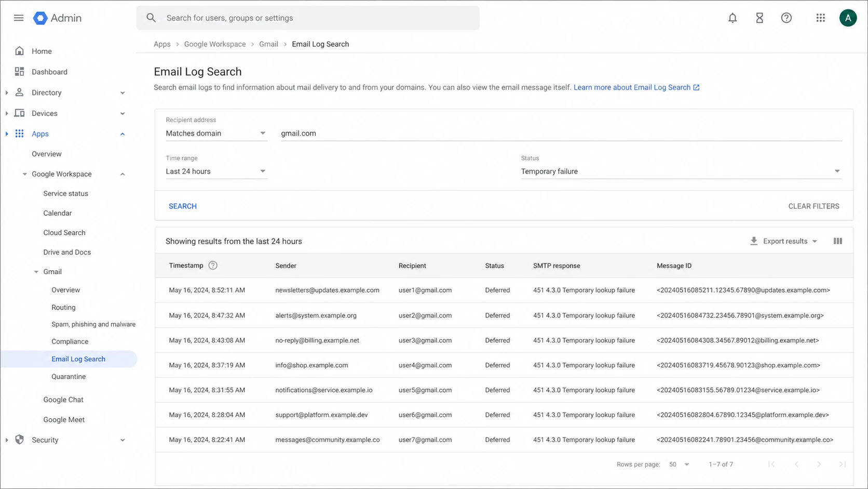The image size is (868, 489).
Task: Expand the Security section chevron
Action: click(x=123, y=440)
